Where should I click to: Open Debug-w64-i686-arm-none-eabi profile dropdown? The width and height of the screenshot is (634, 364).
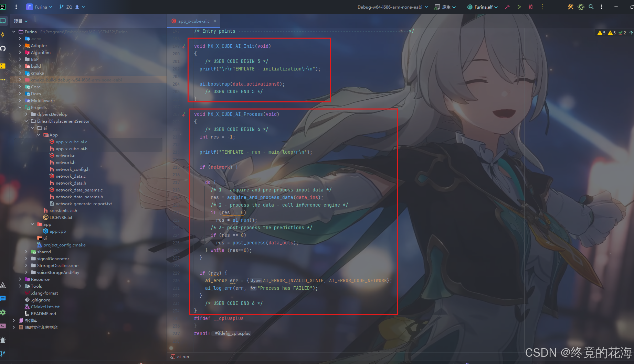pyautogui.click(x=393, y=7)
